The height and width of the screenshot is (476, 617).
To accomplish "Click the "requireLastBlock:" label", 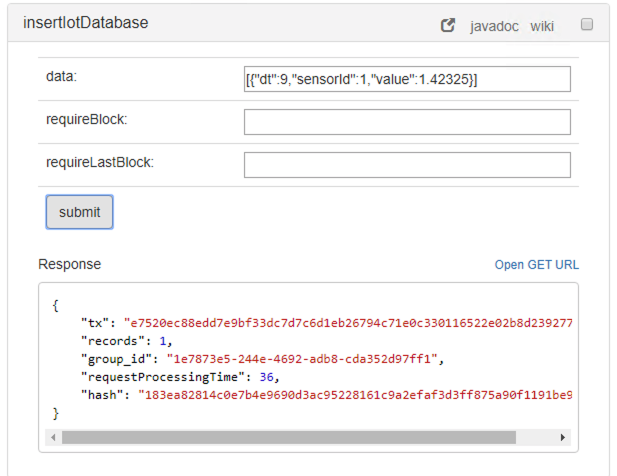I will pos(100,162).
